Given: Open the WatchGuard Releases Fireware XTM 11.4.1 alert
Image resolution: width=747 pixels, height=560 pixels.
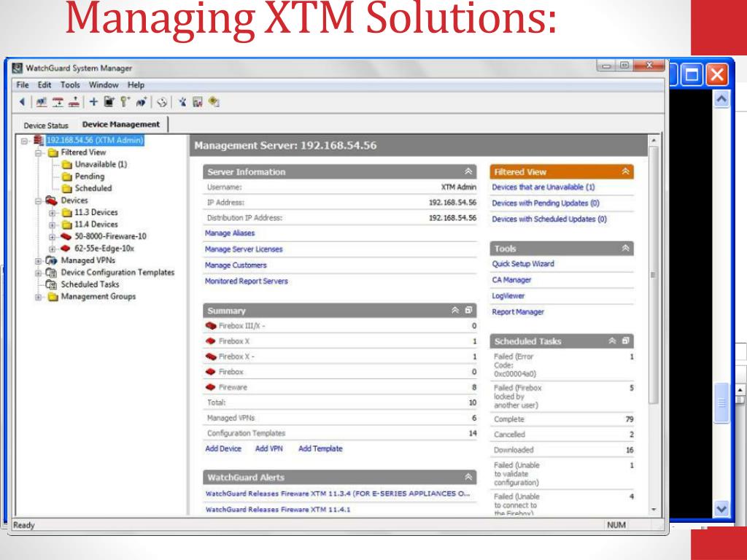Looking at the screenshot, I should click(278, 510).
